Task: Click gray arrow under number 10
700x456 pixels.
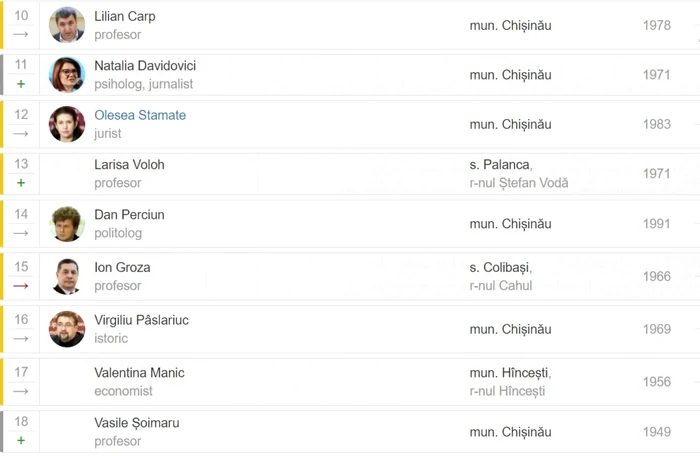Action: click(21, 34)
